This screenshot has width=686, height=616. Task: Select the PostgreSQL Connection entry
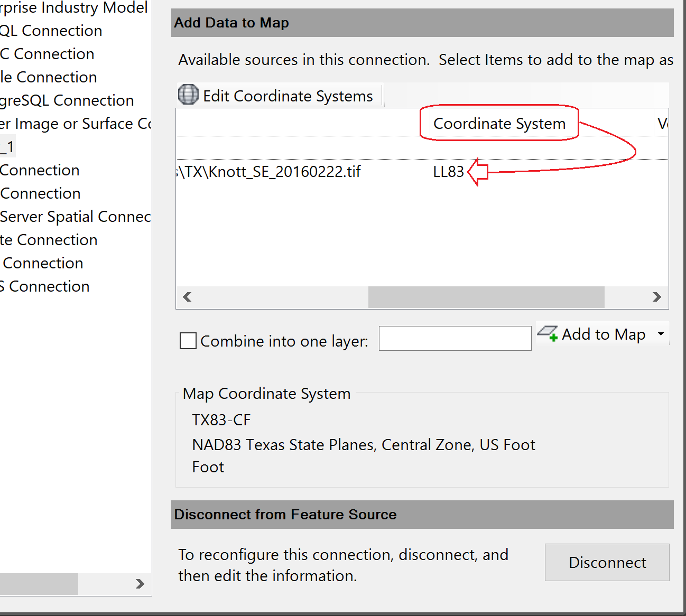(67, 100)
